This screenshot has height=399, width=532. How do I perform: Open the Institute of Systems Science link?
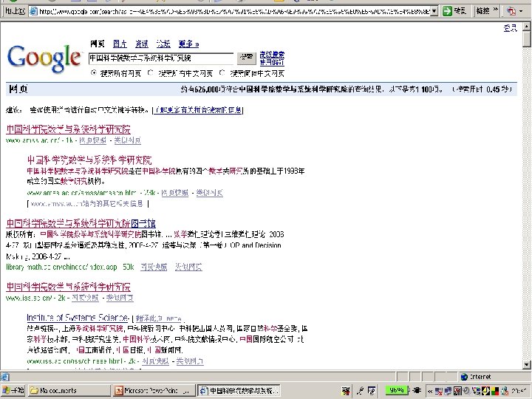(78, 318)
